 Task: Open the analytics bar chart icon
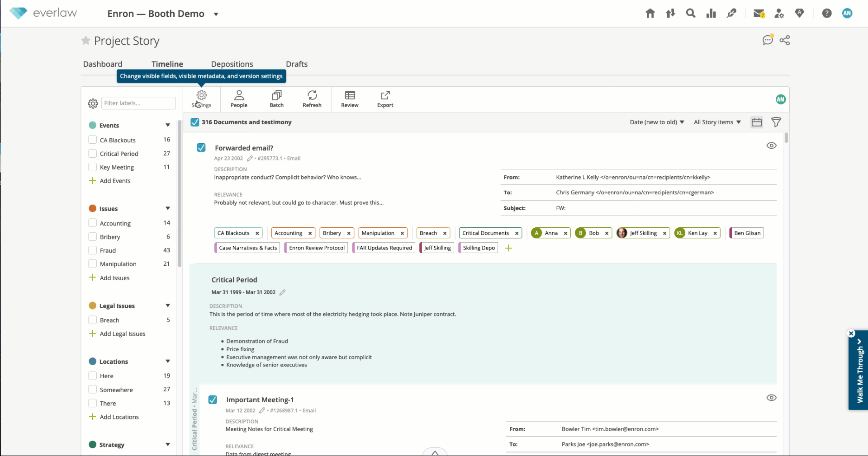click(711, 14)
